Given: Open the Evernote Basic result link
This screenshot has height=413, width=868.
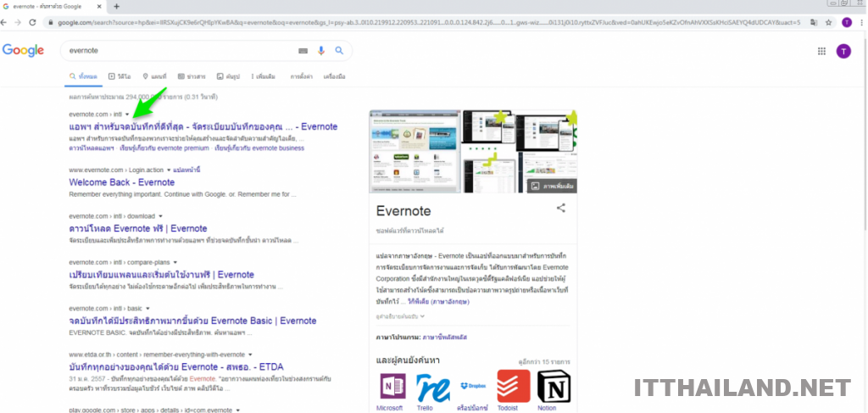Looking at the screenshot, I should pos(192,321).
